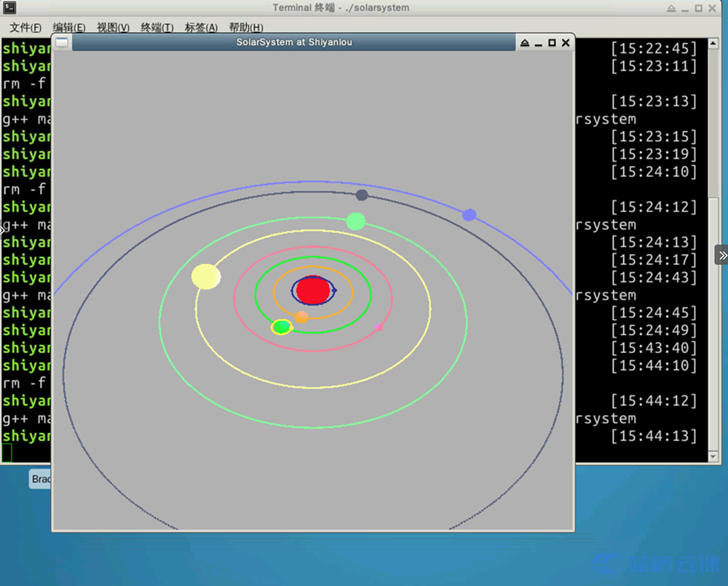Click the blue-violet planet on outermost orbit
Viewport: 728px width, 586px height.
(470, 215)
